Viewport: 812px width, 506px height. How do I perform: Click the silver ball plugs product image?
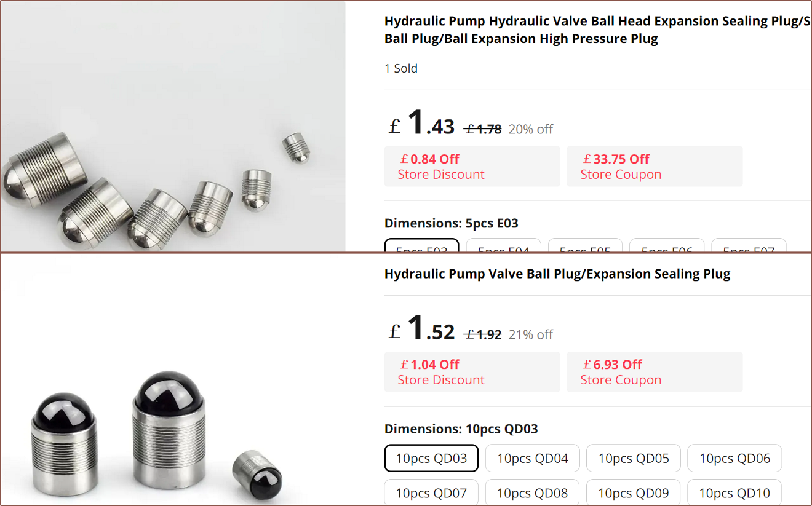click(172, 126)
